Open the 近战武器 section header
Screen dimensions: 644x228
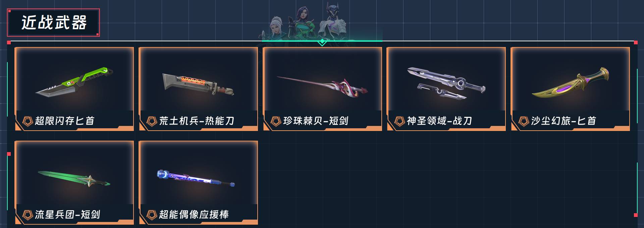click(x=54, y=22)
